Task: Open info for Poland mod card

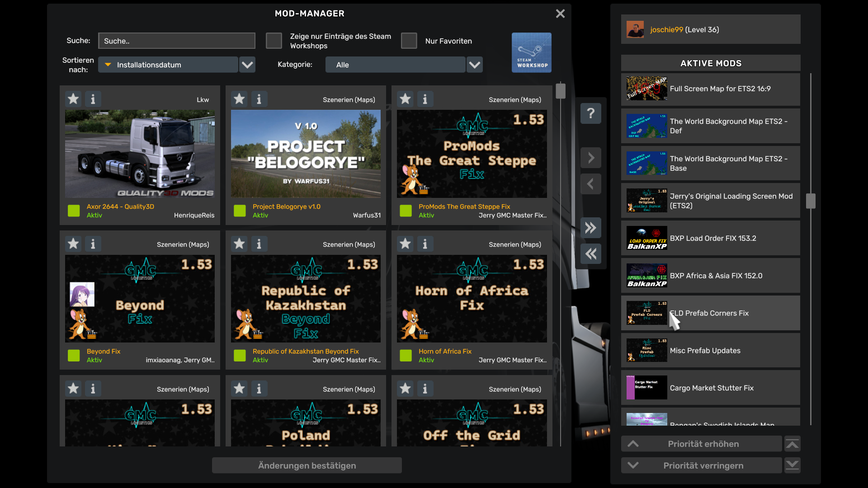Action: click(259, 389)
